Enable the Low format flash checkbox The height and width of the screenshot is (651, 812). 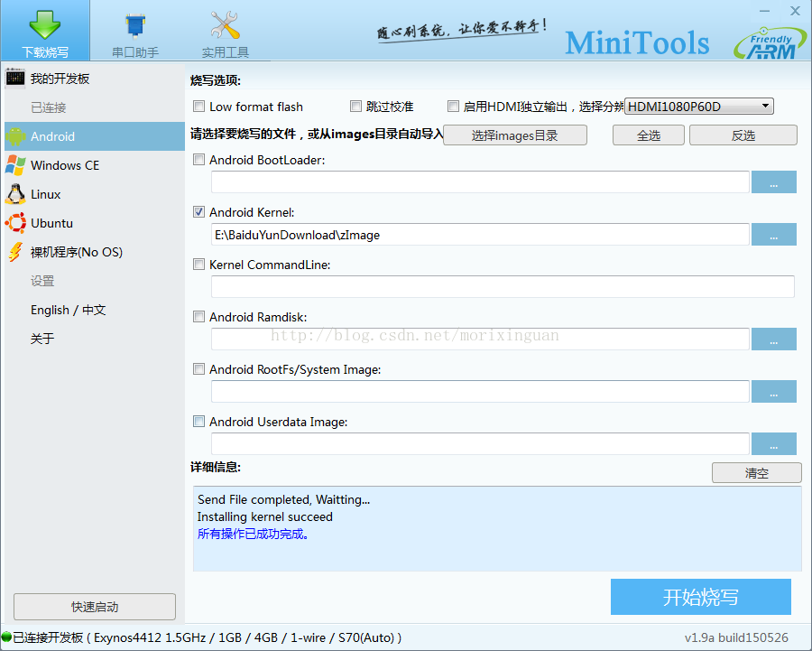point(199,107)
